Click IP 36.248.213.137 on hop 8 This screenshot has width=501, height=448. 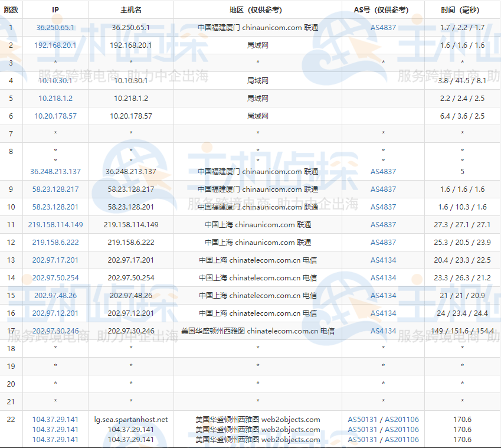[x=54, y=171]
